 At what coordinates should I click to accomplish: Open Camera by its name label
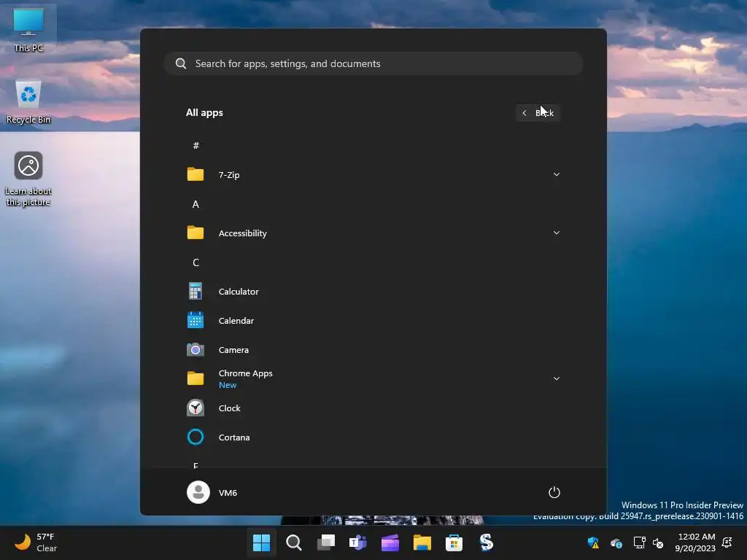pos(233,349)
